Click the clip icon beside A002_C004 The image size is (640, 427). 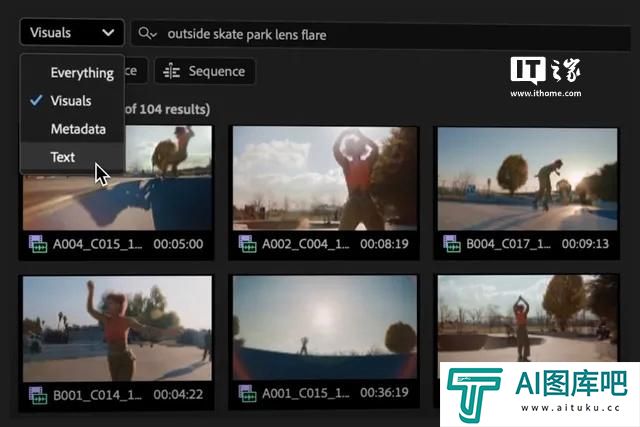247,244
